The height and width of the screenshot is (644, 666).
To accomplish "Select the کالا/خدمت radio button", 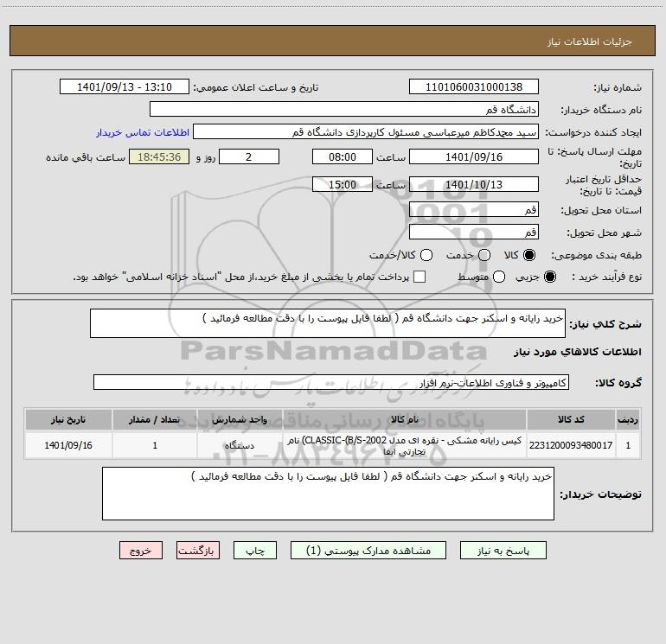I will (x=426, y=255).
